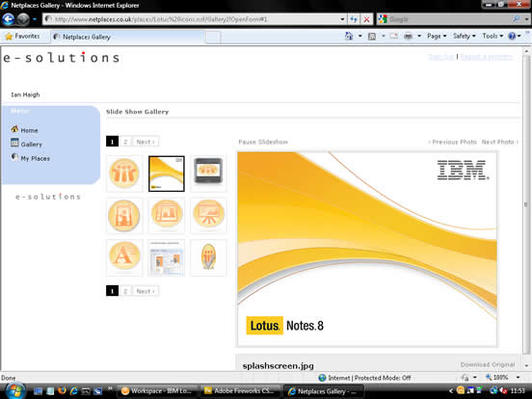Click Download Original link

click(x=488, y=364)
